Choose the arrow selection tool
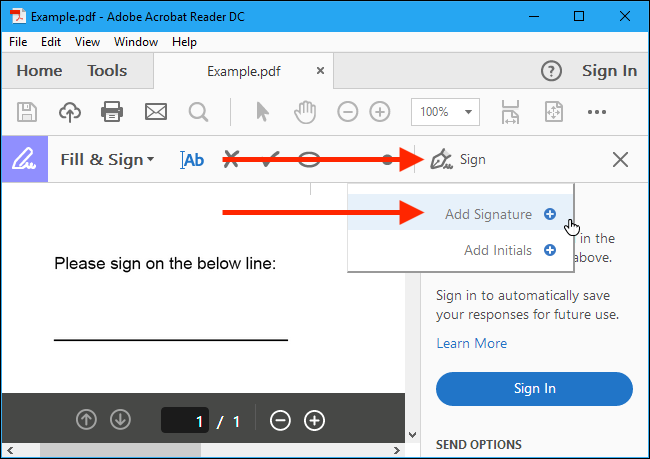The image size is (650, 459). (x=264, y=112)
